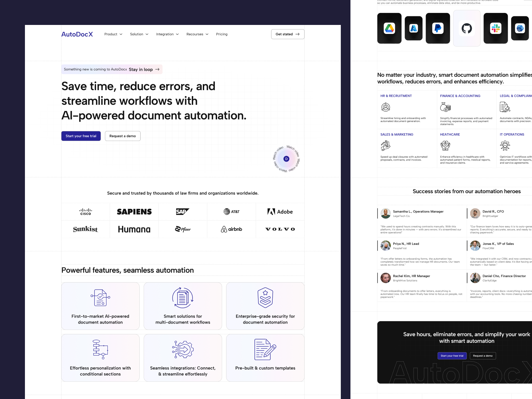Select the PayPal integration icon
The height and width of the screenshot is (399, 532).
pos(438,28)
